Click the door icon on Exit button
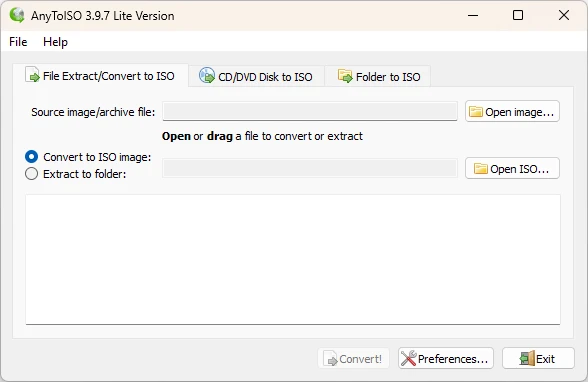 527,358
